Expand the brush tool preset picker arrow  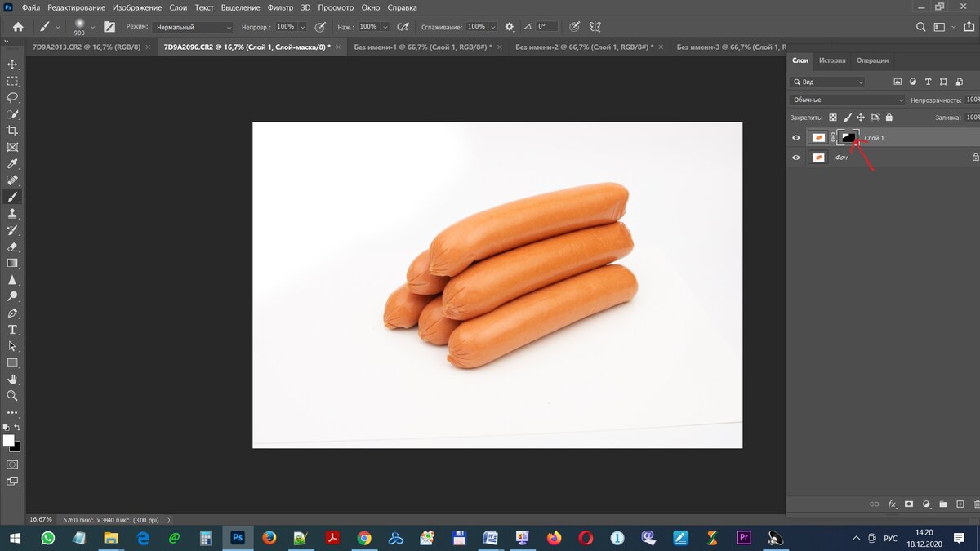coord(58,27)
